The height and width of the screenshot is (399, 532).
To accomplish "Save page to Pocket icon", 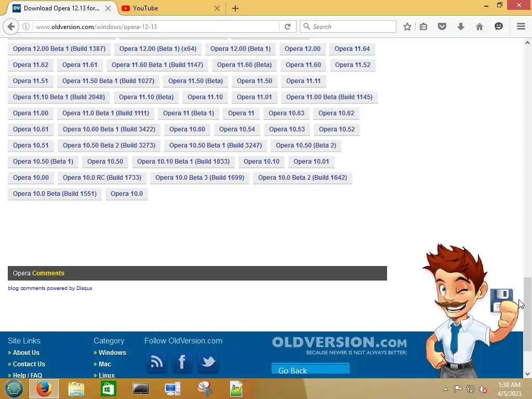I will [442, 26].
